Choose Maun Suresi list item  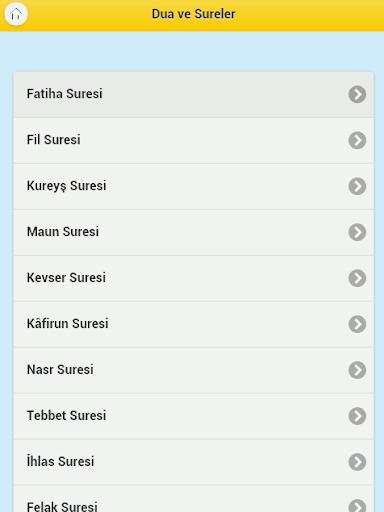pos(194,233)
